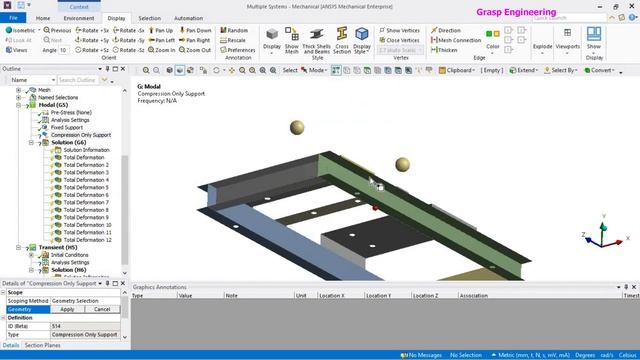
Task: Click Search Outline field
Action: (78, 80)
